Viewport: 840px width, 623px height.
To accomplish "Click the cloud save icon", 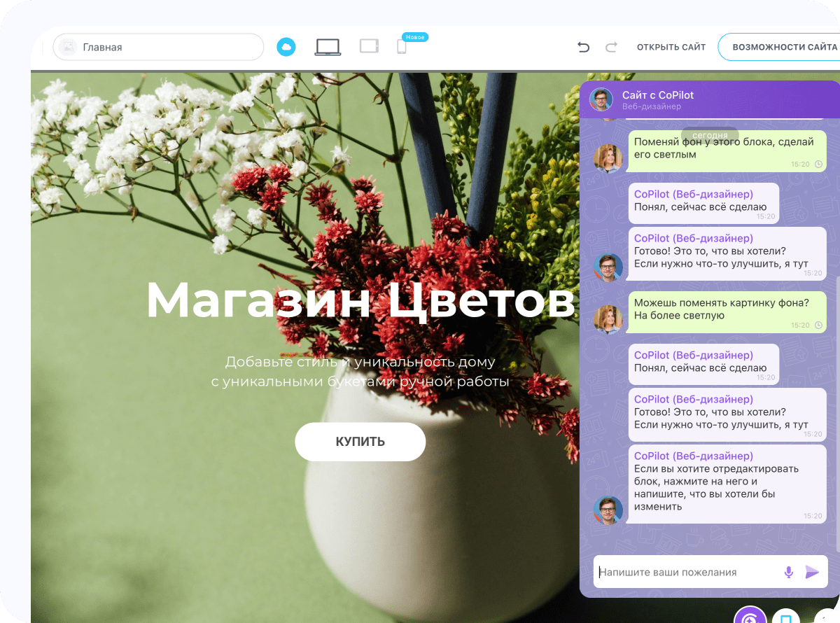I will point(286,47).
